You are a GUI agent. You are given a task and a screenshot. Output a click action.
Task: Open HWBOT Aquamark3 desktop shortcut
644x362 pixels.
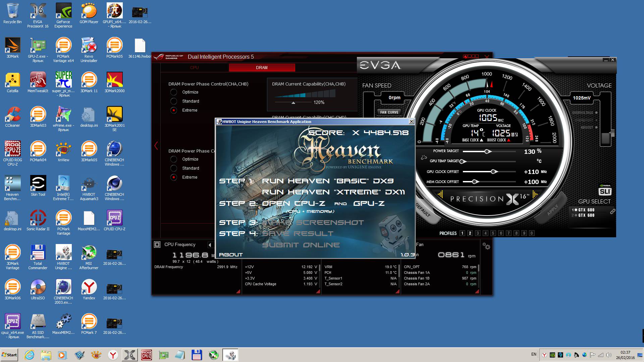89,188
